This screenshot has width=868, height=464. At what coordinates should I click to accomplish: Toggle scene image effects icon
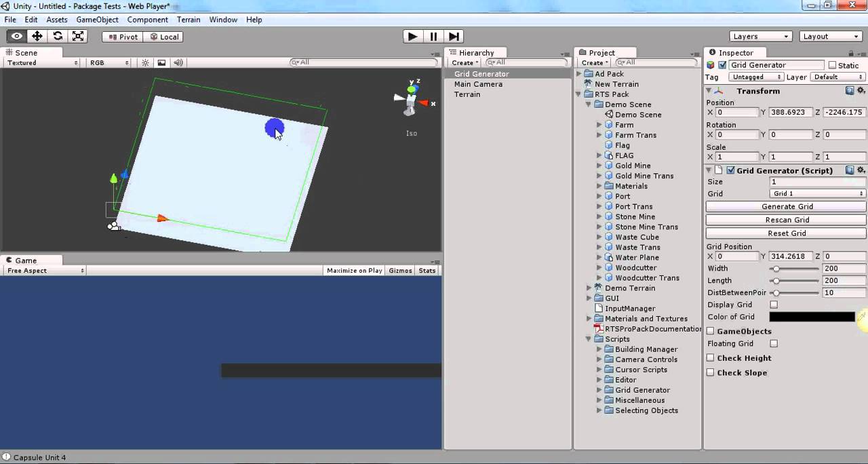(x=161, y=62)
